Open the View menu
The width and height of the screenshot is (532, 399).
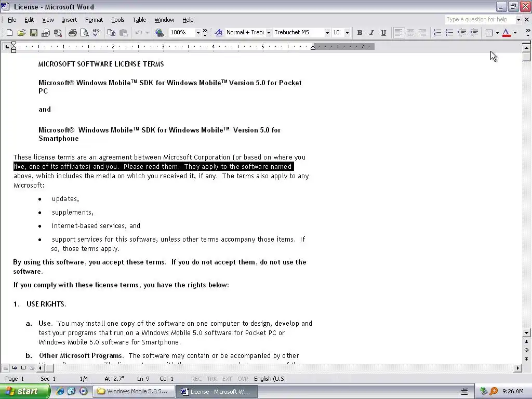(48, 20)
